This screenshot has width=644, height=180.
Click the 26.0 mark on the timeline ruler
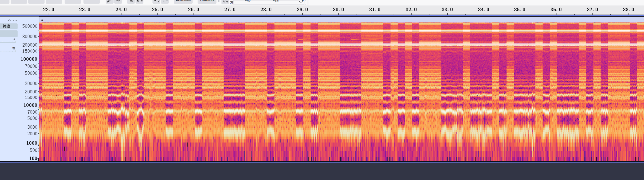click(194, 10)
